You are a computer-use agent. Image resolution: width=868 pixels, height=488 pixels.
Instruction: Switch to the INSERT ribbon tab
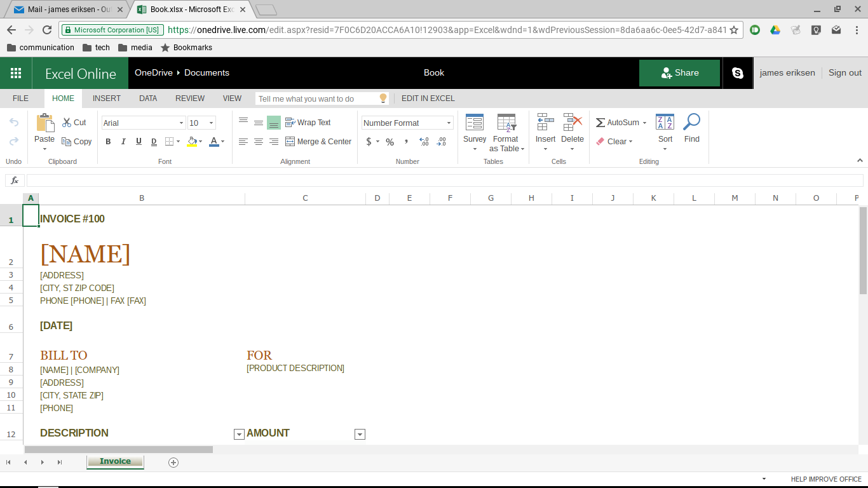click(x=107, y=98)
